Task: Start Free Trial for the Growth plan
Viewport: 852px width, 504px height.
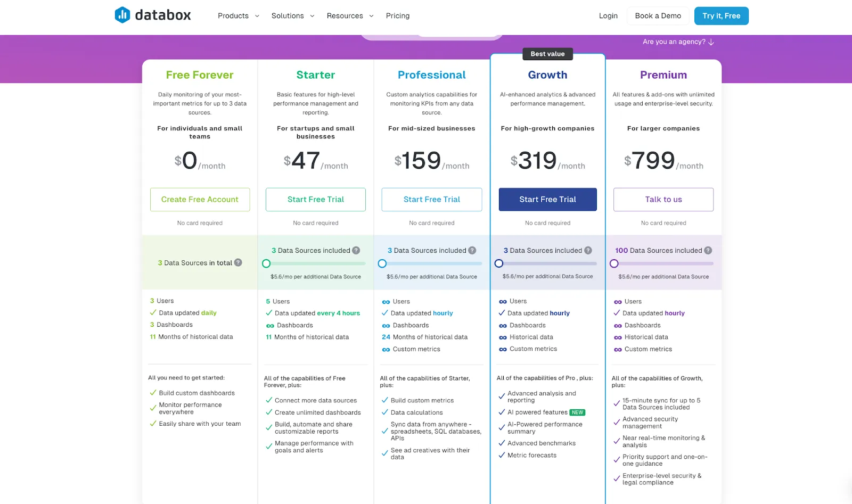Action: (547, 199)
